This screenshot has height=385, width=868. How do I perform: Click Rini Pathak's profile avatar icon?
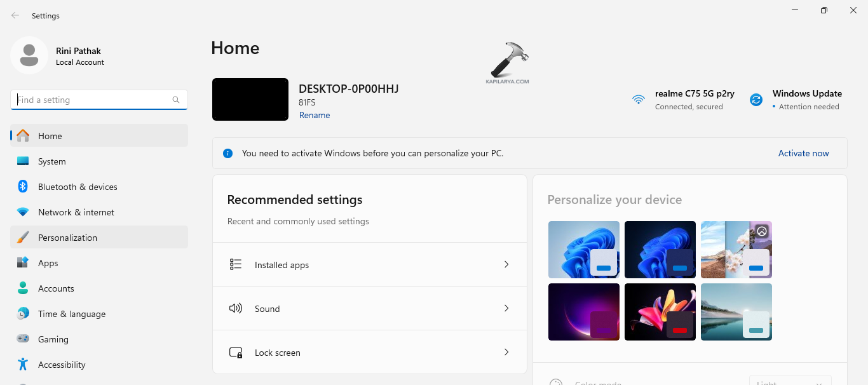coord(29,55)
